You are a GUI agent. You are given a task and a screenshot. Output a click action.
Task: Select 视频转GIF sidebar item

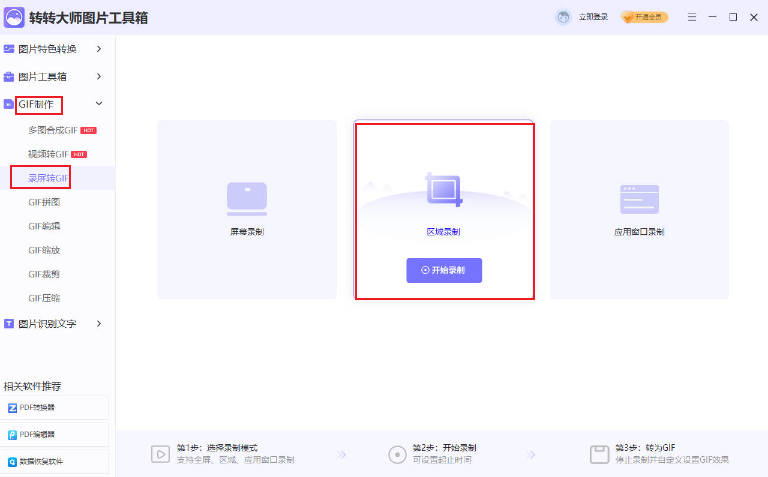pos(48,154)
